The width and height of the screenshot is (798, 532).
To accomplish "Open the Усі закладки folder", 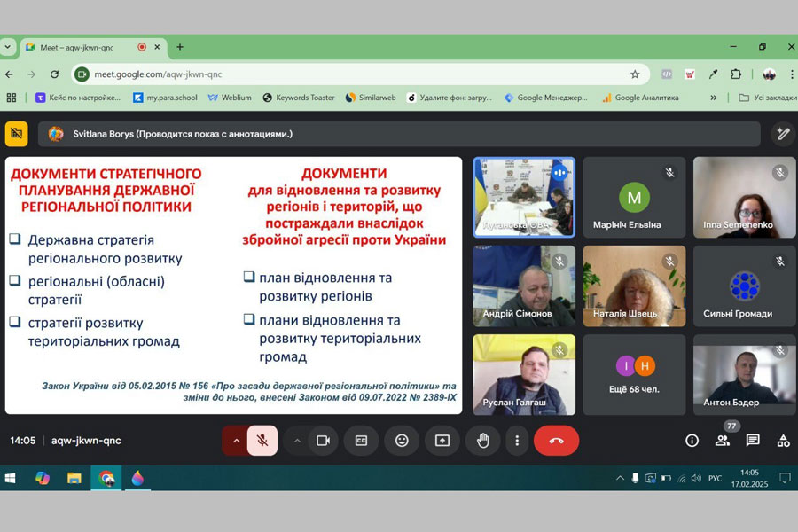I will (768, 98).
